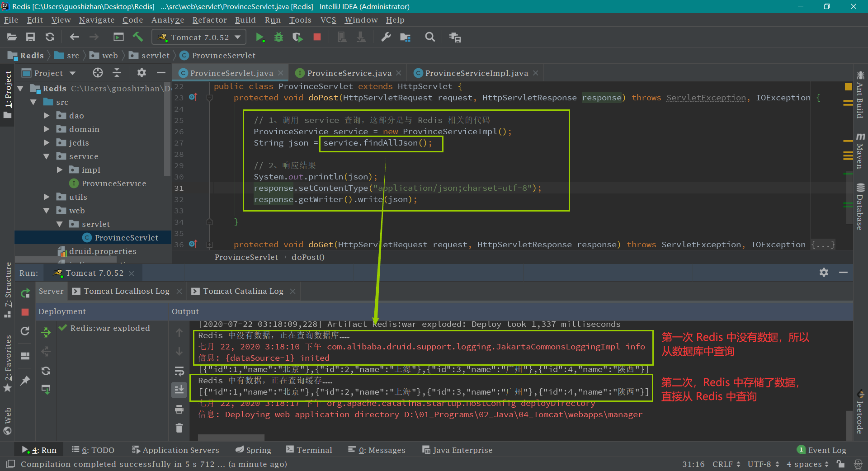
Task: Clear console output with trash icon
Action: click(x=179, y=428)
